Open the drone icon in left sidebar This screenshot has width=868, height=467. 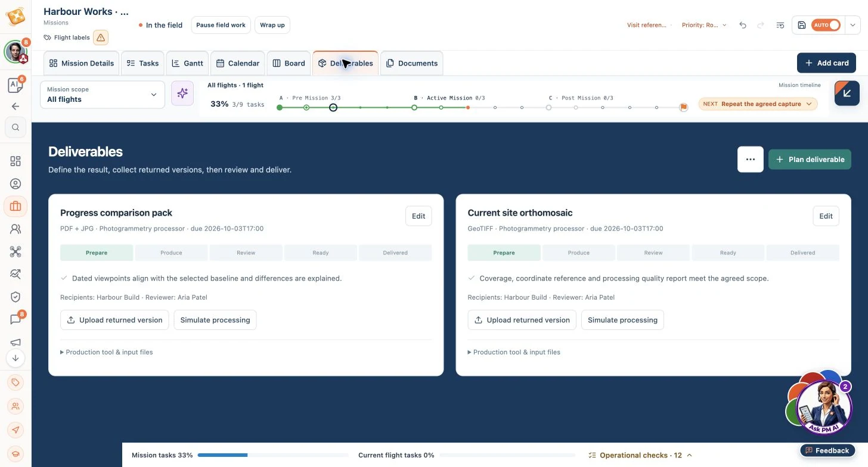[x=15, y=251]
